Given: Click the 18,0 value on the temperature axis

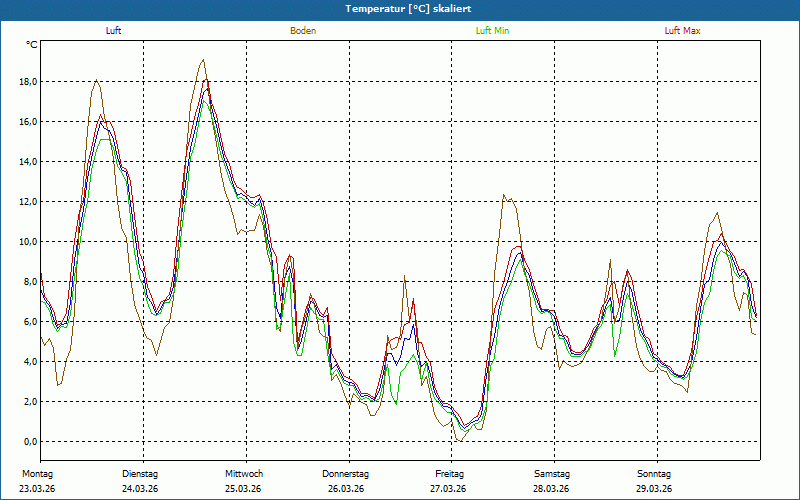Looking at the screenshot, I should pyautogui.click(x=28, y=82).
